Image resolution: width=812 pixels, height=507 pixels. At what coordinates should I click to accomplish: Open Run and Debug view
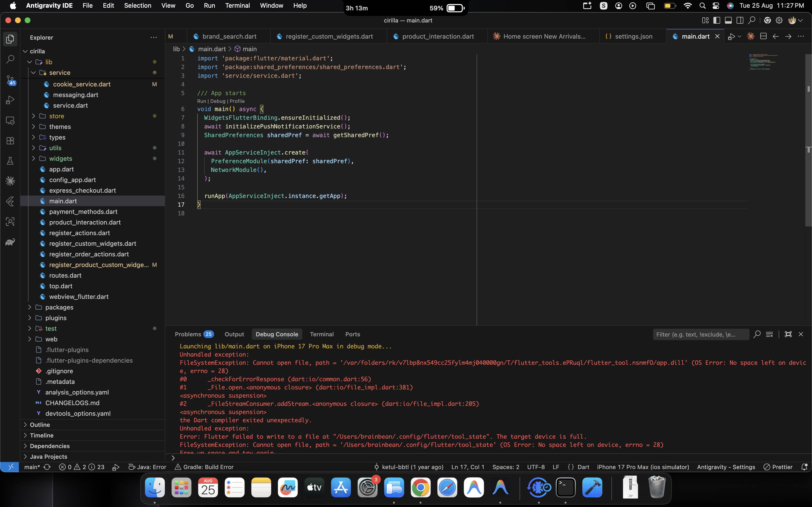click(10, 100)
